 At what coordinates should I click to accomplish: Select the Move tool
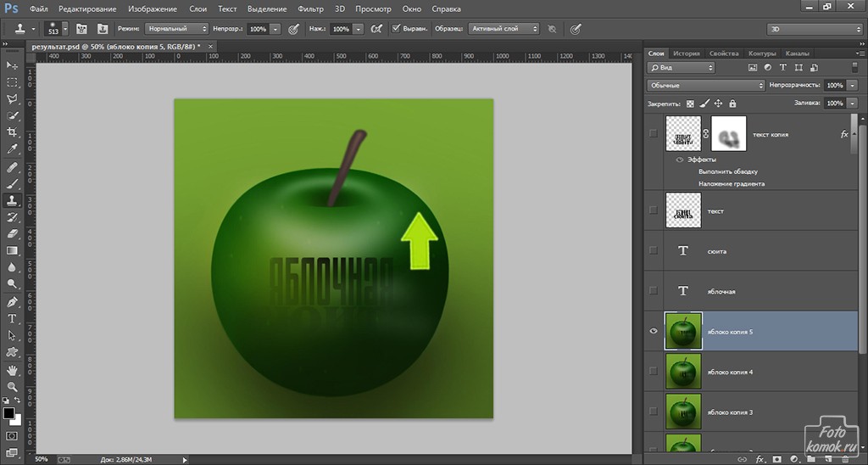[12, 65]
